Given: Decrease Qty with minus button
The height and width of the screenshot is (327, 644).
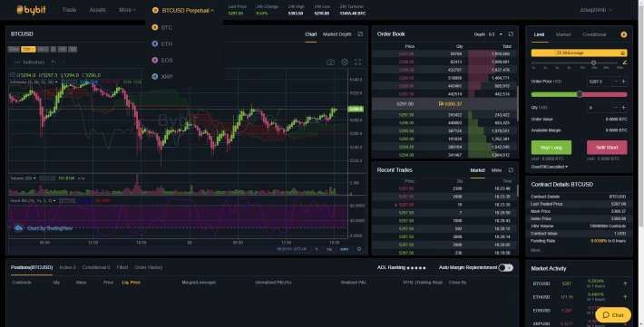Looking at the screenshot, I should point(616,108).
